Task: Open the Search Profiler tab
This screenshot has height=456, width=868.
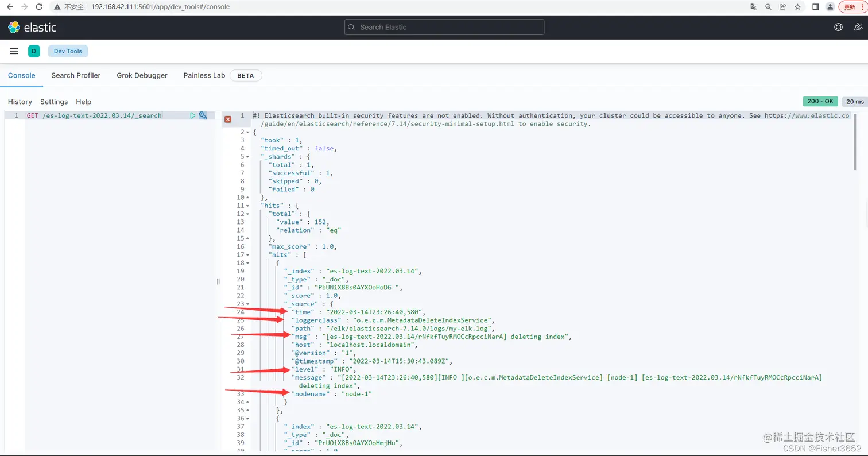Action: coord(76,75)
